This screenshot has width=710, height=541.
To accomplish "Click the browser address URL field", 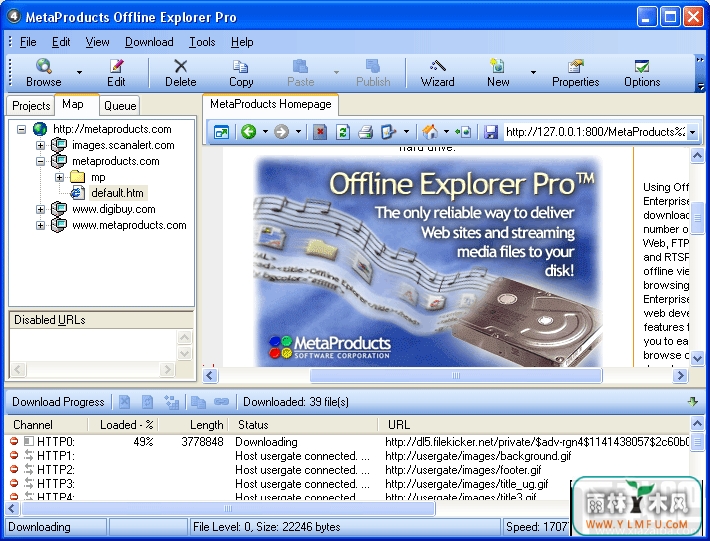I will click(x=595, y=132).
